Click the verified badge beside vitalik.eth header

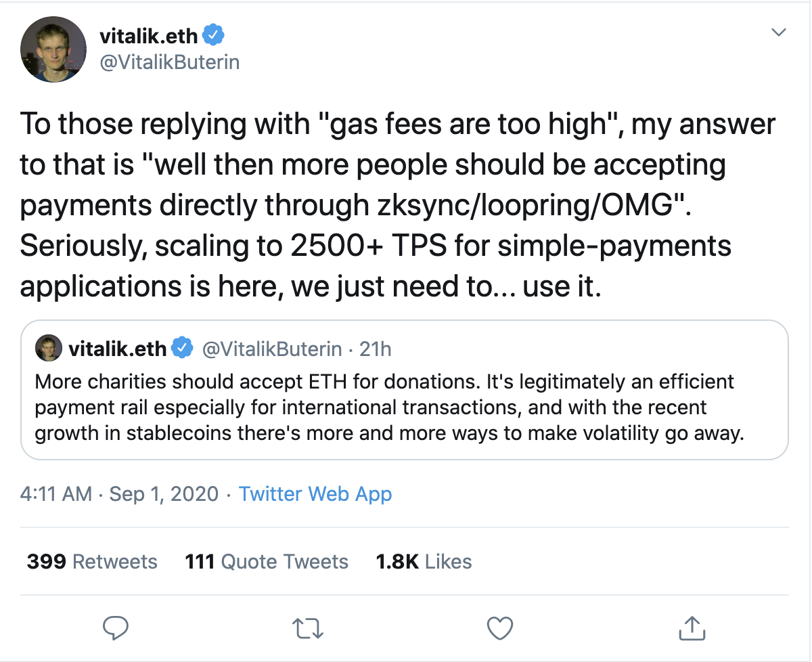click(215, 33)
